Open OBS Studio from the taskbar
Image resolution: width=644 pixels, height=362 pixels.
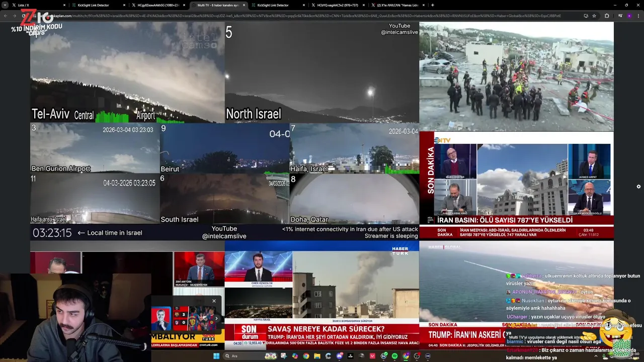(417, 356)
